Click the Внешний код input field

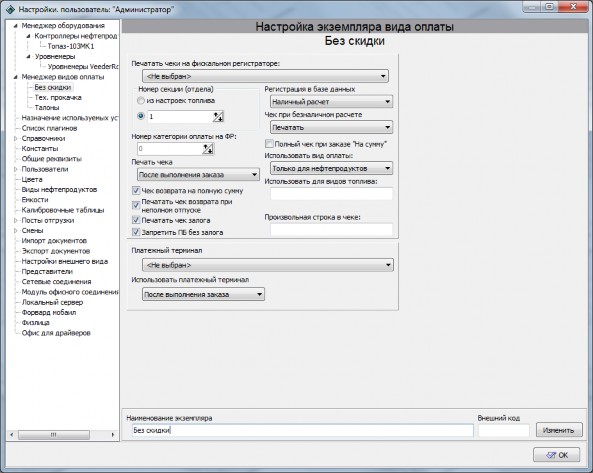point(504,430)
